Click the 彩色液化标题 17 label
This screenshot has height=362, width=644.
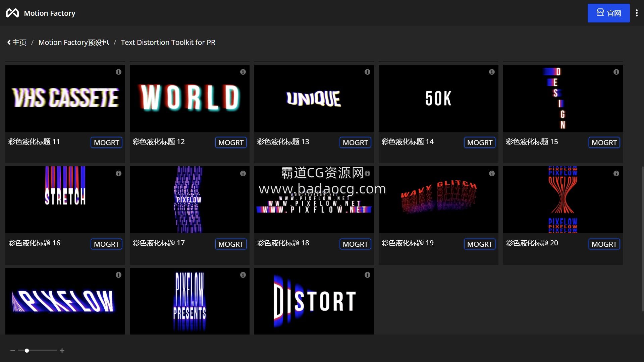[158, 243]
